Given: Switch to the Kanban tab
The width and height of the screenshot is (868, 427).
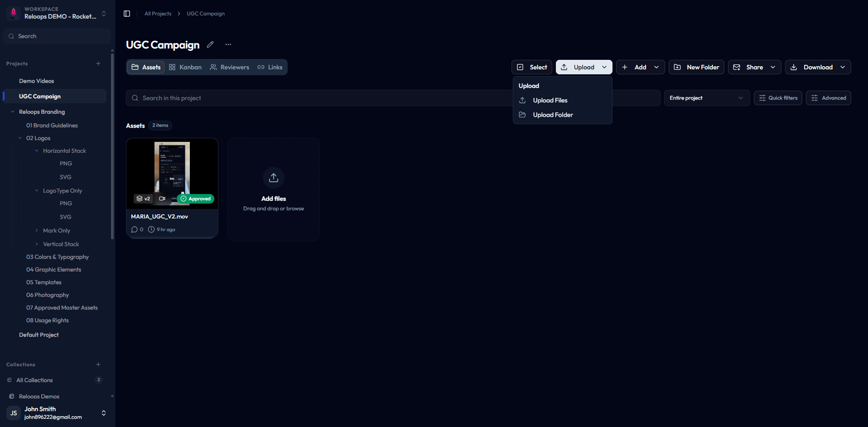Looking at the screenshot, I should (185, 67).
